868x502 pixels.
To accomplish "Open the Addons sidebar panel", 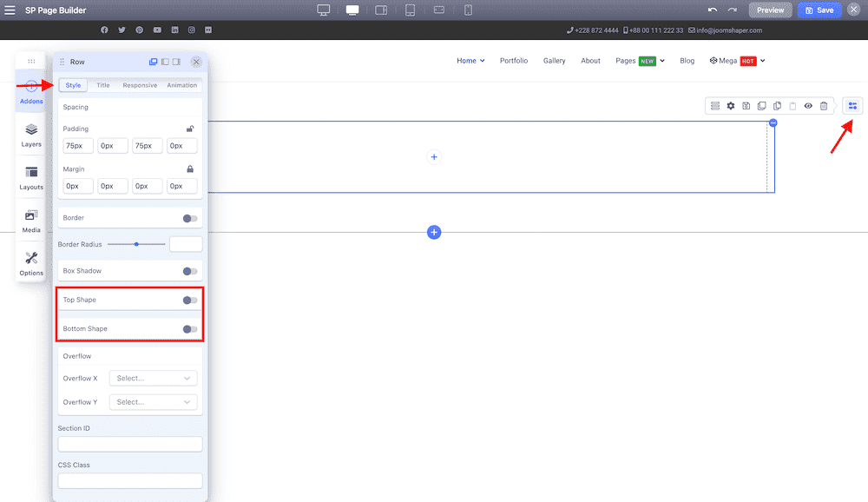I will [x=31, y=91].
